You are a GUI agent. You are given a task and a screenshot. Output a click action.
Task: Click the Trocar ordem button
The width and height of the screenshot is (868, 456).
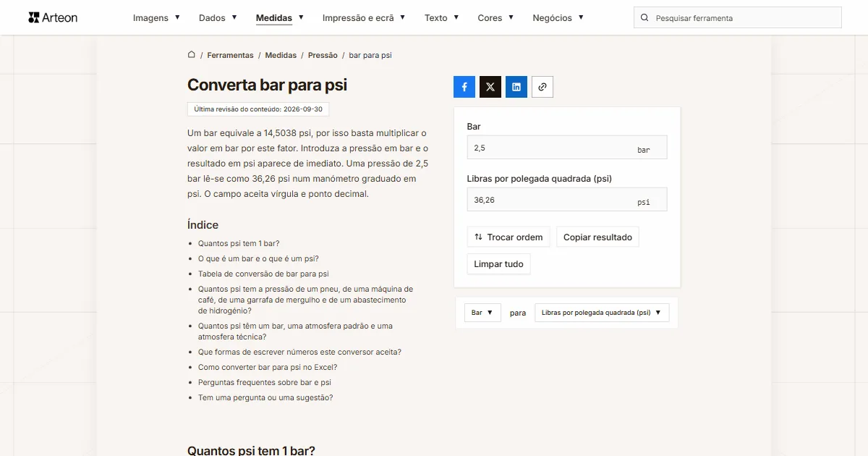click(509, 237)
